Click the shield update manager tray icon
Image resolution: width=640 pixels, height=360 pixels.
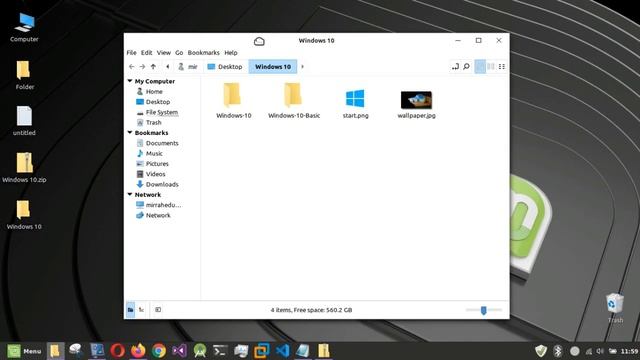pyautogui.click(x=541, y=351)
